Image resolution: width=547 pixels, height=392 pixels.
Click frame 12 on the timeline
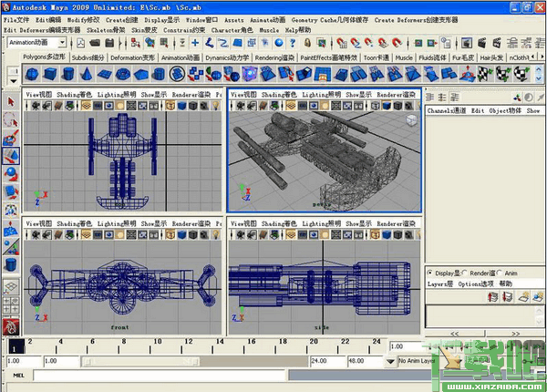189,342
